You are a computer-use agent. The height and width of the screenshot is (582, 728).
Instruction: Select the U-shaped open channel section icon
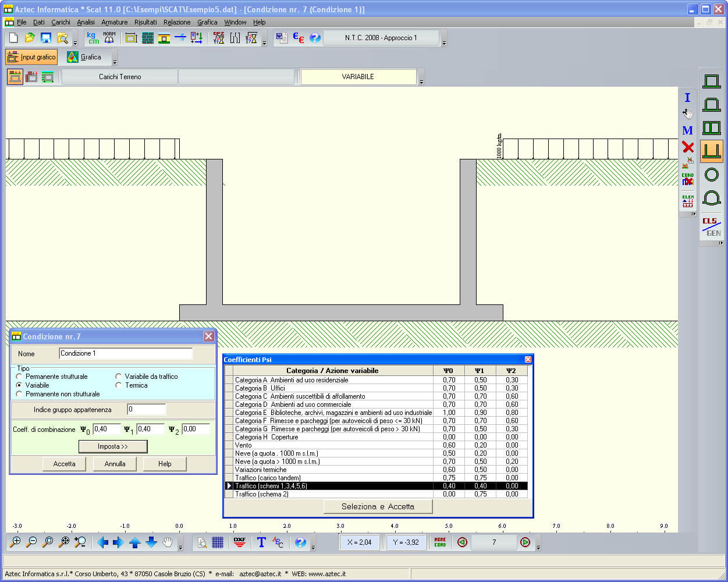(x=711, y=151)
